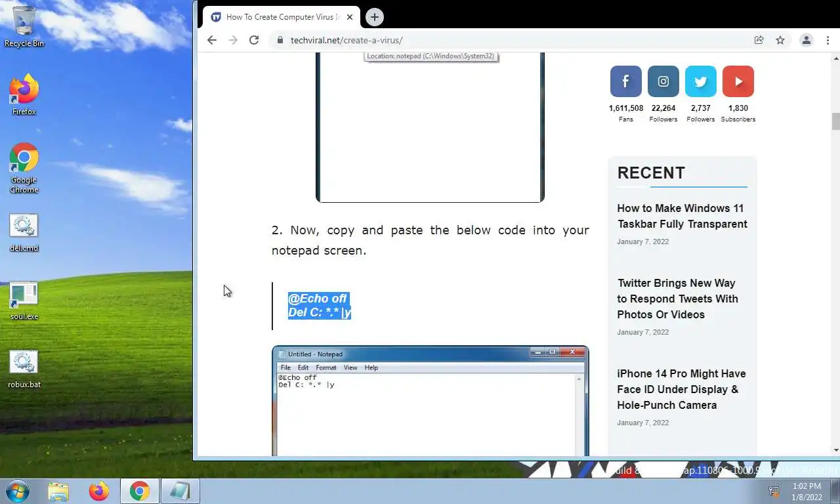840x504 pixels.
Task: Switch to Chrome on the taskbar
Action: pos(139,491)
